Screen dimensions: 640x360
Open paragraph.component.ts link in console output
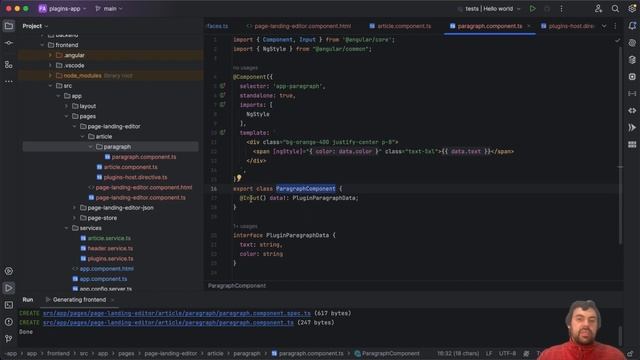168,322
